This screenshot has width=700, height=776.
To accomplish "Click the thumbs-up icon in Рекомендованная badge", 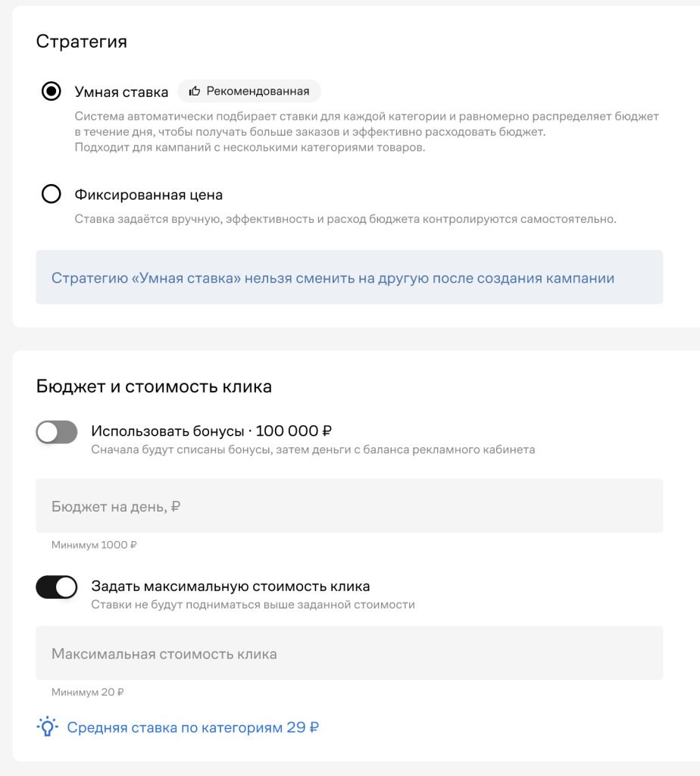I will click(195, 91).
